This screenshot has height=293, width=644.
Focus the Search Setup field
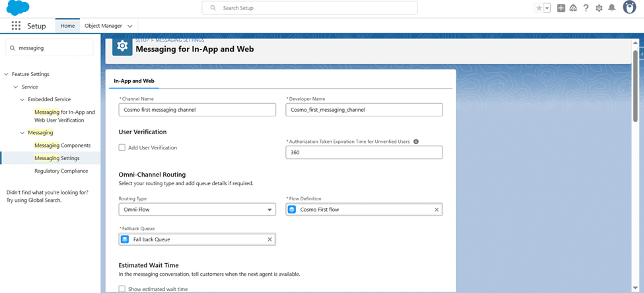(310, 8)
